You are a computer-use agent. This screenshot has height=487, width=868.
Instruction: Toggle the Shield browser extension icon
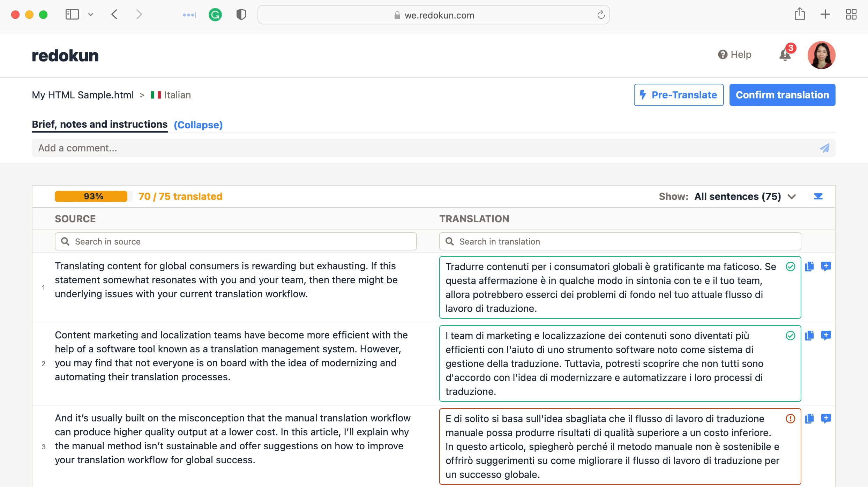click(241, 15)
